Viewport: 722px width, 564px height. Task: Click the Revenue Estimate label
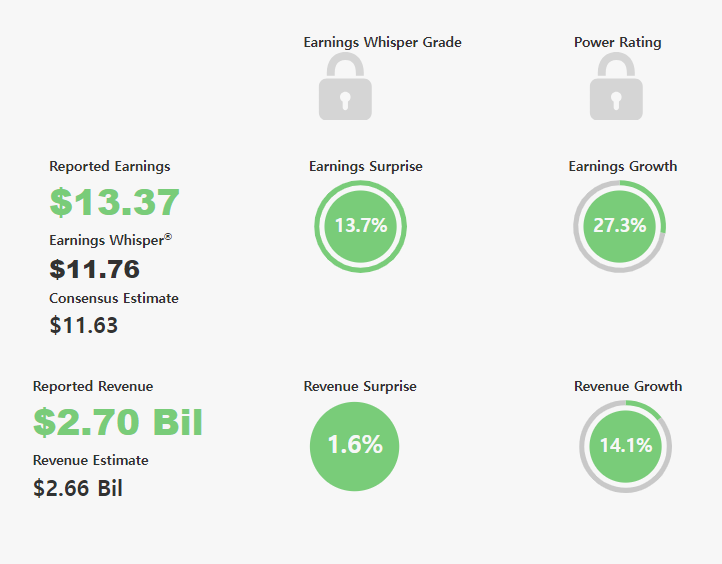[91, 460]
